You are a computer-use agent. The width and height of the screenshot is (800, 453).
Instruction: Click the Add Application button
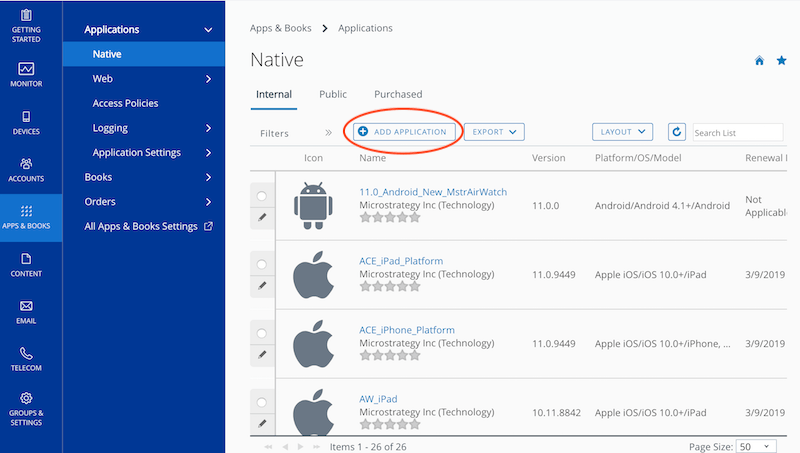[402, 132]
